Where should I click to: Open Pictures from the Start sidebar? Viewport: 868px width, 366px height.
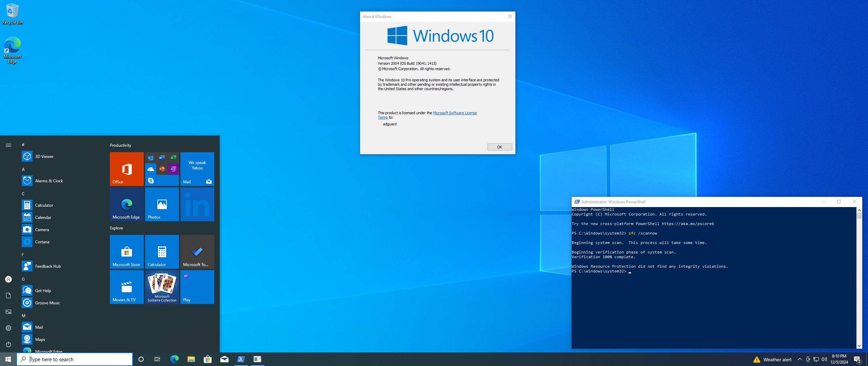click(8, 312)
